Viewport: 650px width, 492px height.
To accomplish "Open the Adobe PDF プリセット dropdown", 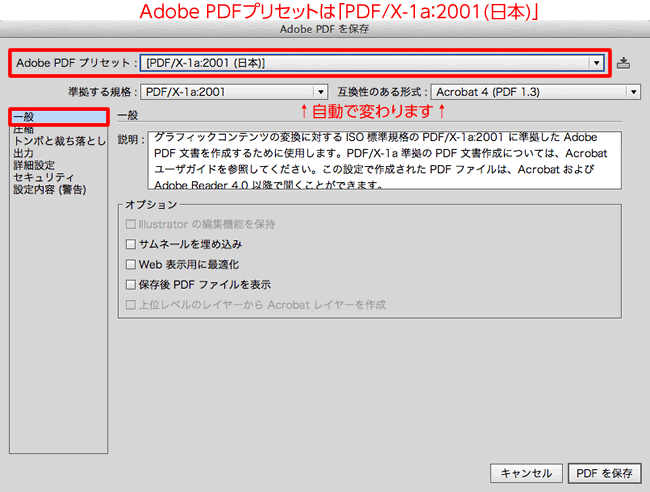I will click(372, 63).
